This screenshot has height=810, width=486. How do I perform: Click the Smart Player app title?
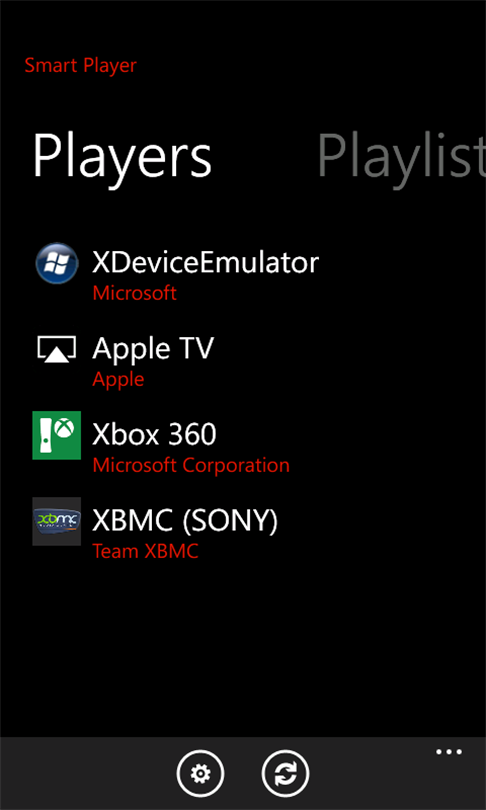click(x=81, y=66)
